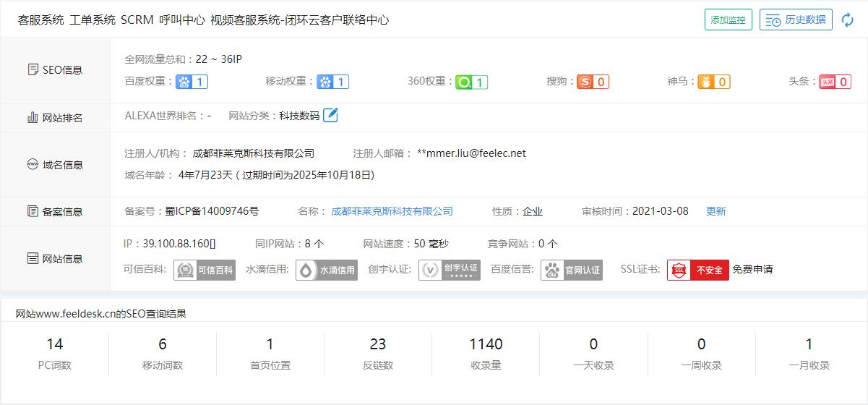The height and width of the screenshot is (405, 868).
Task: Click the 360 weight badge icon
Action: 472,82
